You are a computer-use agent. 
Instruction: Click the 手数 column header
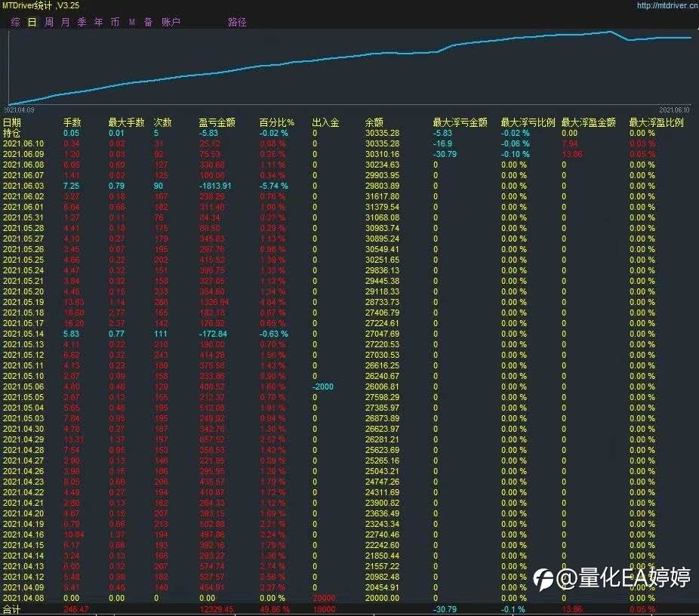tap(72, 122)
